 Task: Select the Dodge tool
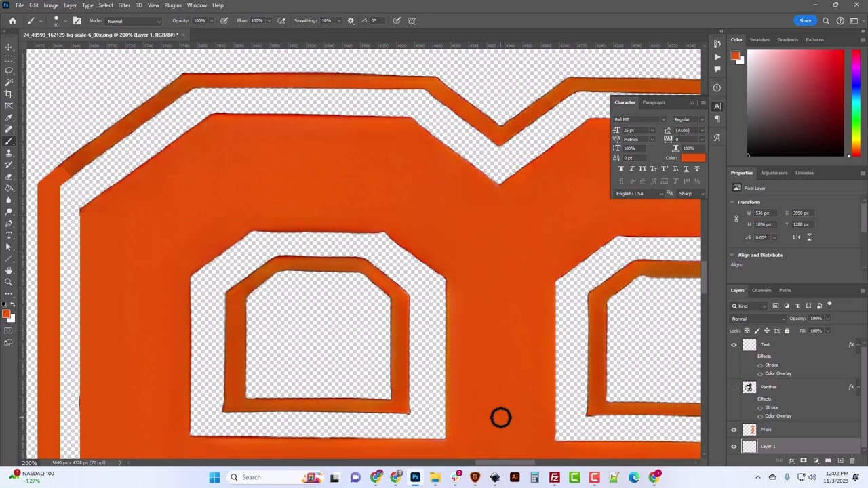[9, 211]
